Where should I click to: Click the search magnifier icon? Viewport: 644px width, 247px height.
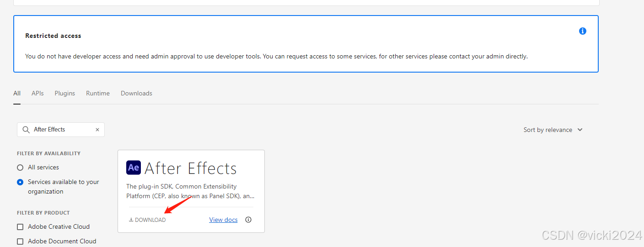[26, 130]
